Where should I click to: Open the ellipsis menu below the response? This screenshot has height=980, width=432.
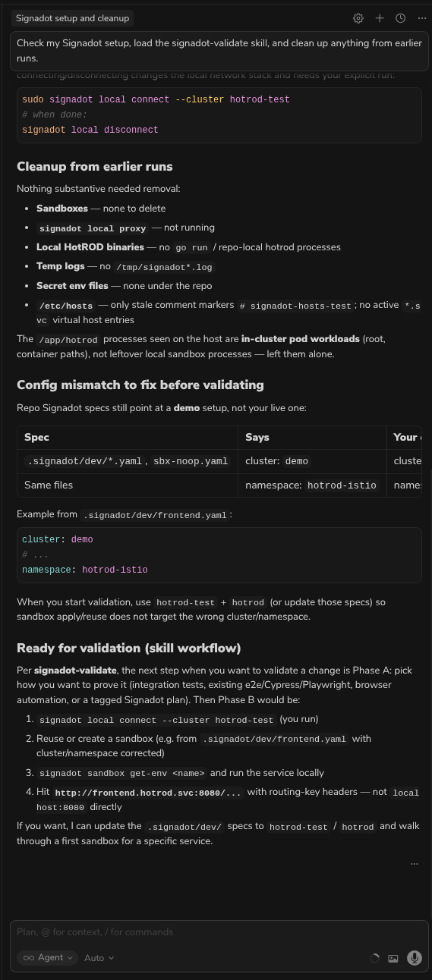point(415,864)
